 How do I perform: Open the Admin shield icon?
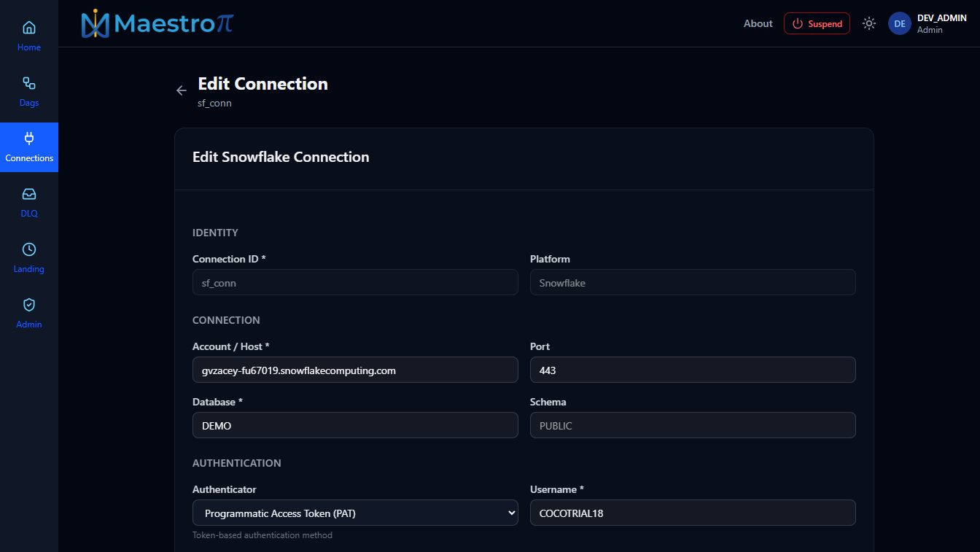point(29,305)
